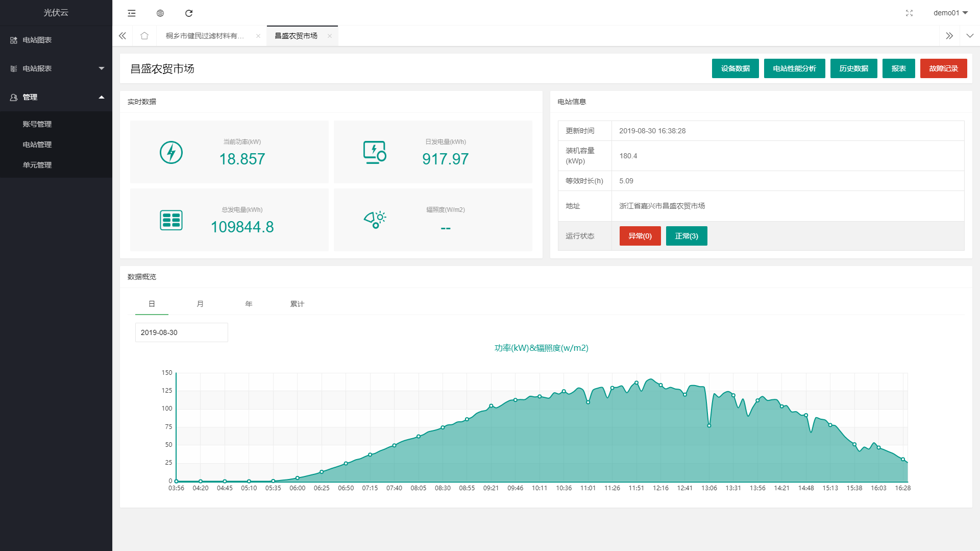This screenshot has width=980, height=551.
Task: Collapse the sidebar with the menu fold icon
Action: coord(132,13)
